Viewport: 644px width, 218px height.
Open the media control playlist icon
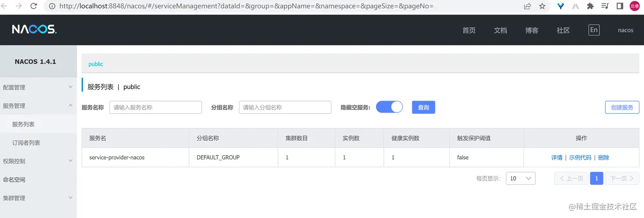coord(605,6)
